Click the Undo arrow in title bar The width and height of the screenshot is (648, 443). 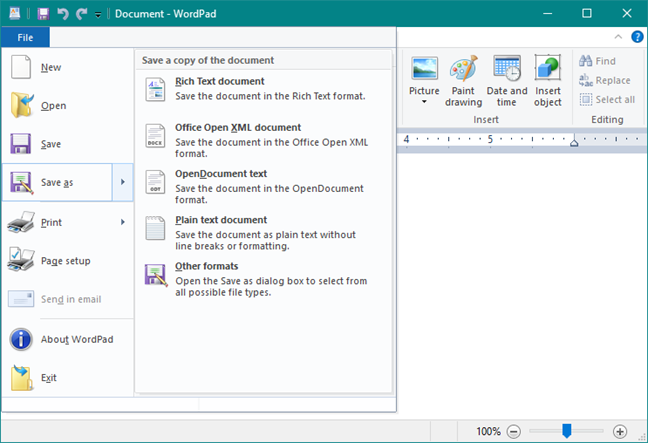coord(63,14)
